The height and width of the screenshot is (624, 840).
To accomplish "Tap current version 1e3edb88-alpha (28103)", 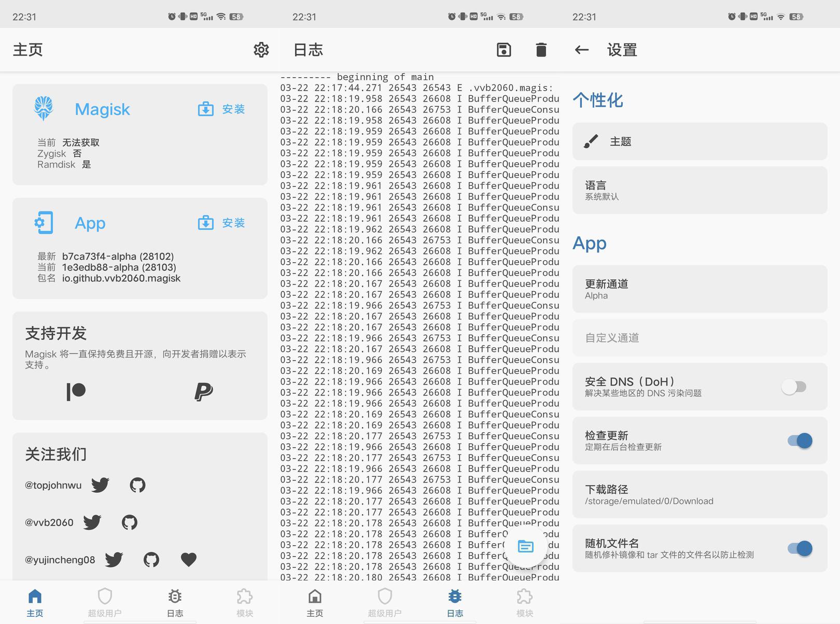I will click(x=119, y=267).
